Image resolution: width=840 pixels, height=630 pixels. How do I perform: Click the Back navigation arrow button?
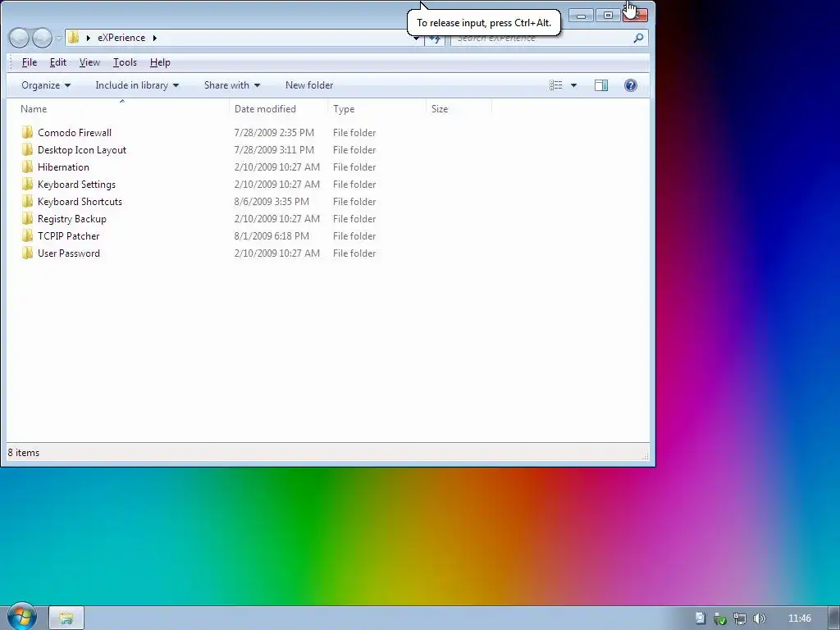point(20,38)
